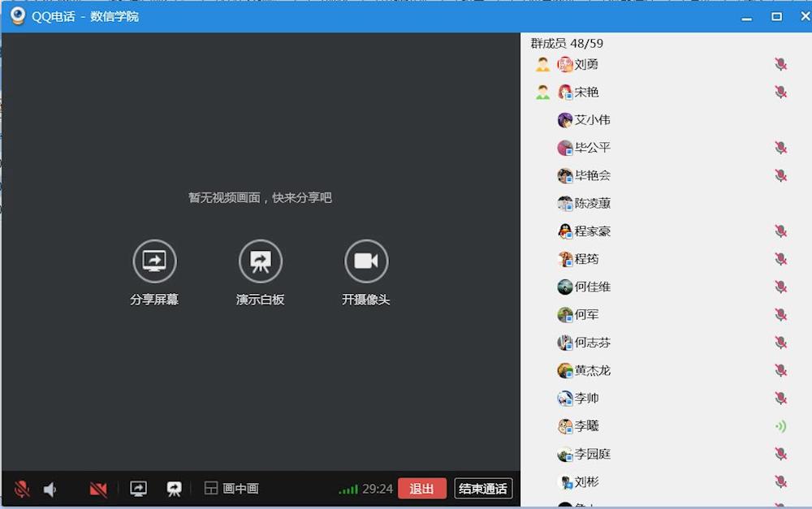This screenshot has height=509, width=812.
Task: Click muted mic icon beside 刘勇
Action: [780, 65]
